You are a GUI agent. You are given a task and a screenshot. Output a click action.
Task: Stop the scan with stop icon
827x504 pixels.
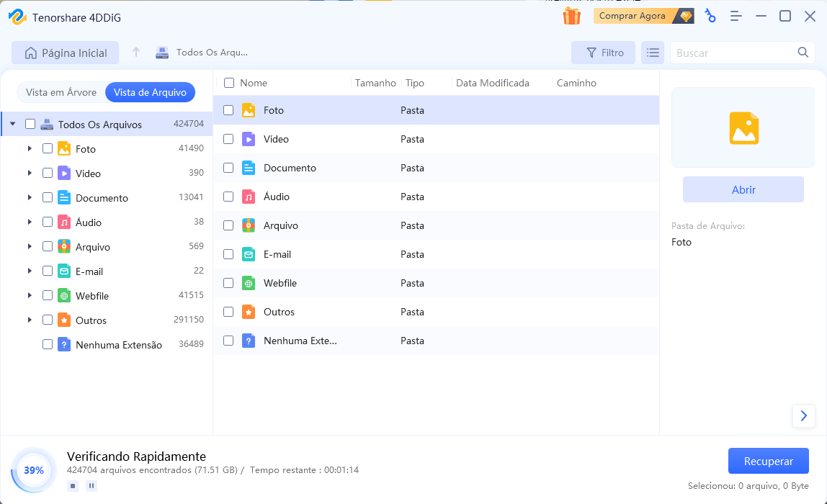coord(73,486)
